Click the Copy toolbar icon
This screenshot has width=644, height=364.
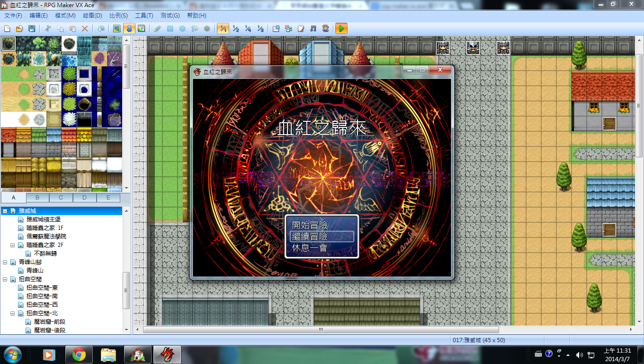[61, 28]
